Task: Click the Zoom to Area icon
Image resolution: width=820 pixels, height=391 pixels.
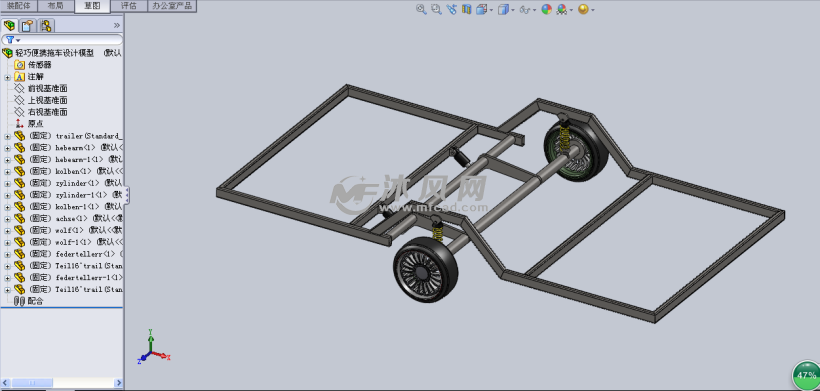Action: (436, 9)
